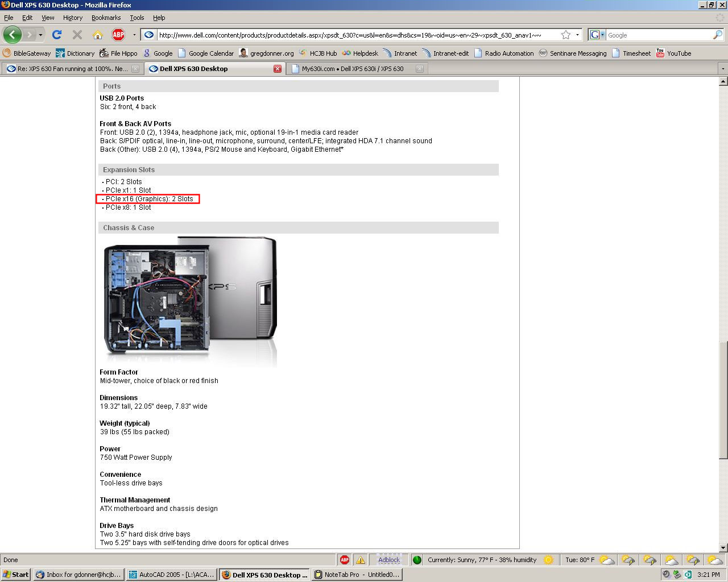Switch to AutoCAD 2005 taskbar window
Image resolution: width=728 pixels, height=582 pixels.
pos(171,575)
